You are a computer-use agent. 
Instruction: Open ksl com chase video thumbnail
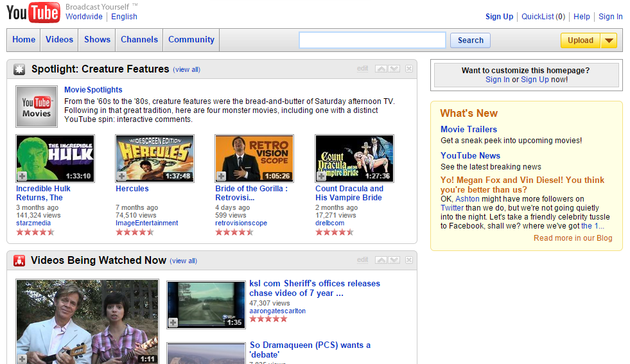pos(206,305)
